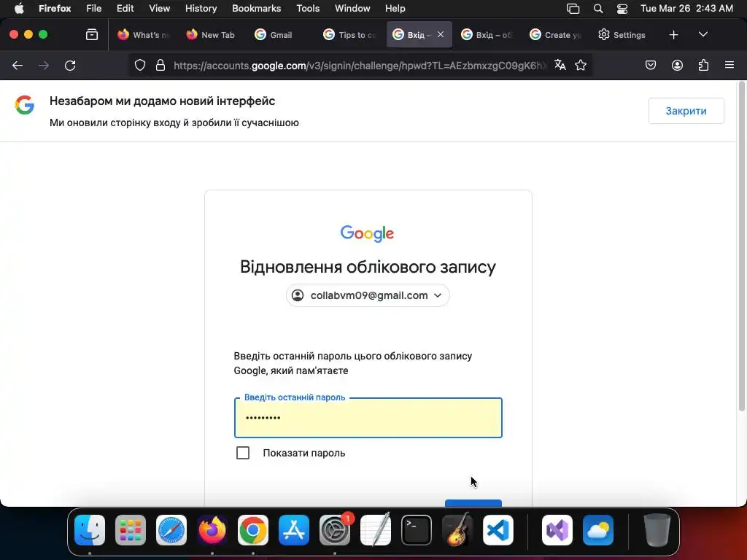
Task: Click the Закрити button in the banner
Action: [x=686, y=111]
